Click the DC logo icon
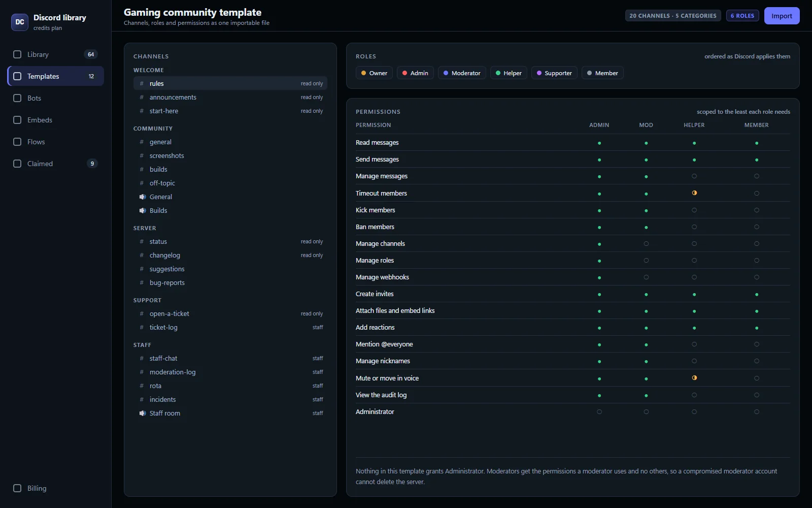 click(20, 22)
